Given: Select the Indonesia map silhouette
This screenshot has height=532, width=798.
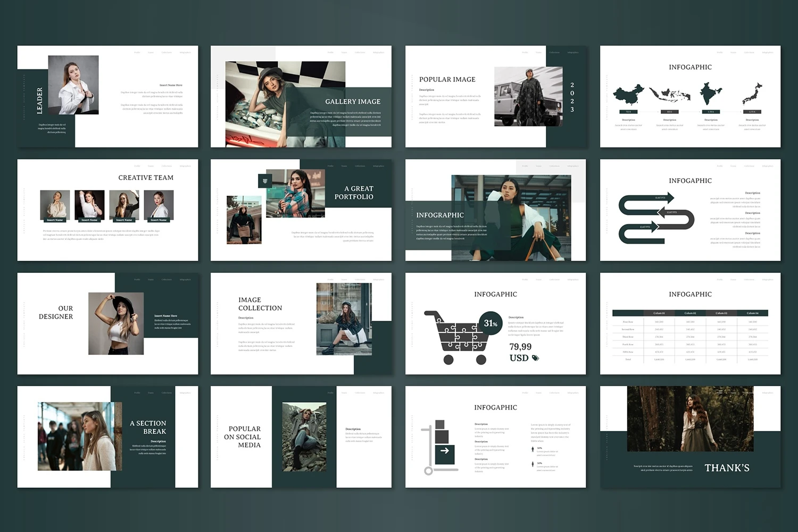Looking at the screenshot, I should point(669,95).
